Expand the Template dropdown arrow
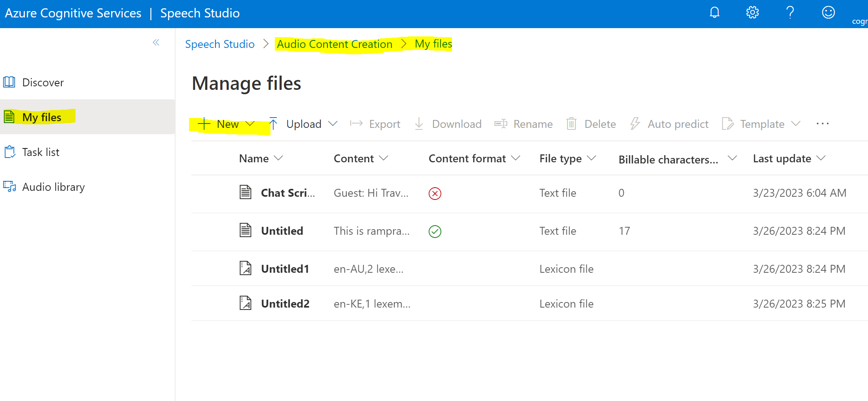Screen dimensions: 868x401 tap(796, 124)
